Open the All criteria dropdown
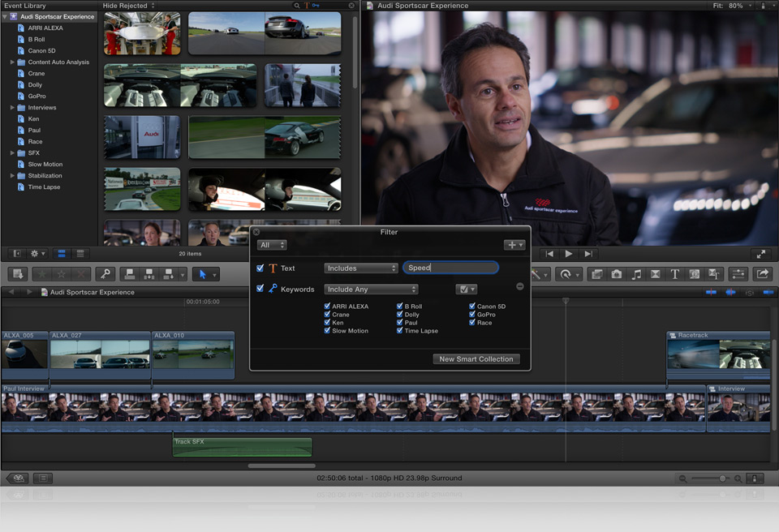 (272, 245)
